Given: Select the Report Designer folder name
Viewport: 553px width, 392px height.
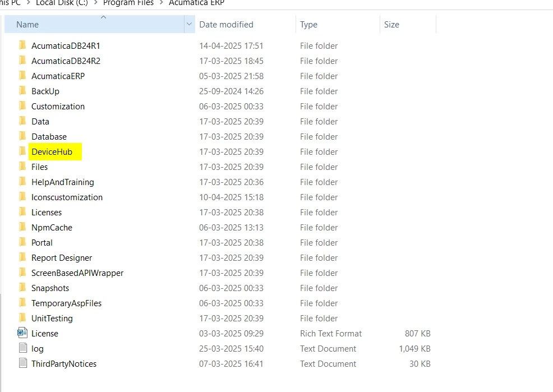Looking at the screenshot, I should tap(62, 258).
